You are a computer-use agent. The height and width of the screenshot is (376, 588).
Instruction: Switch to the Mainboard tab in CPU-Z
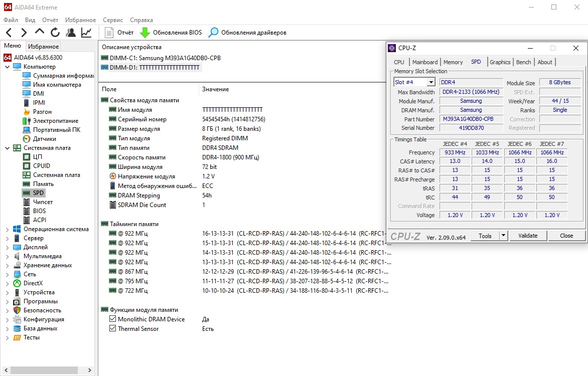pos(425,62)
